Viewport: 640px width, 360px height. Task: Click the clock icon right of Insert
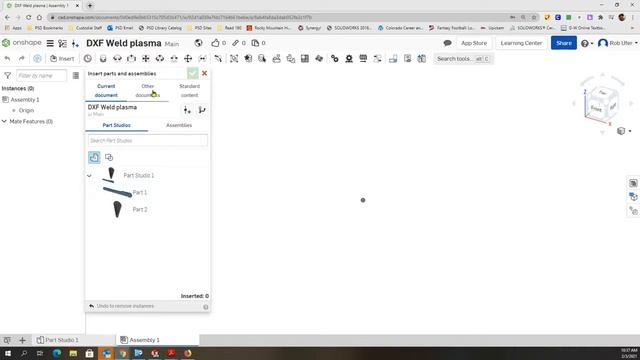click(88, 59)
